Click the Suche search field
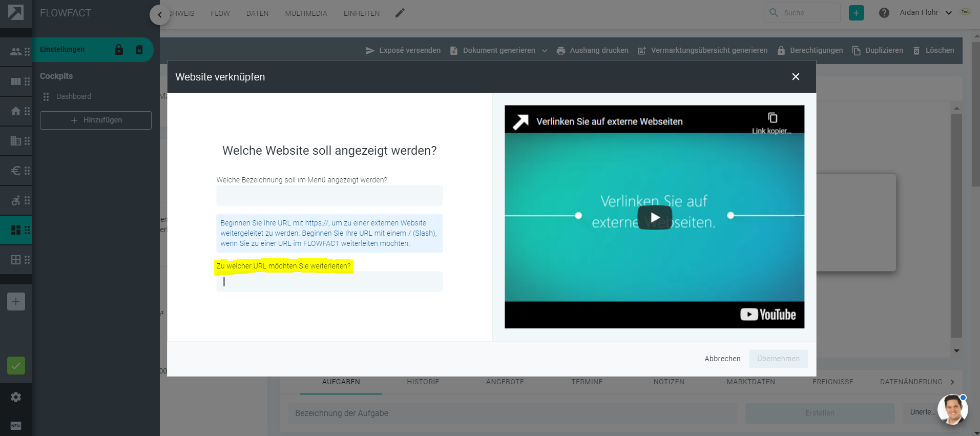Screen dimensions: 980x436 tap(802, 13)
